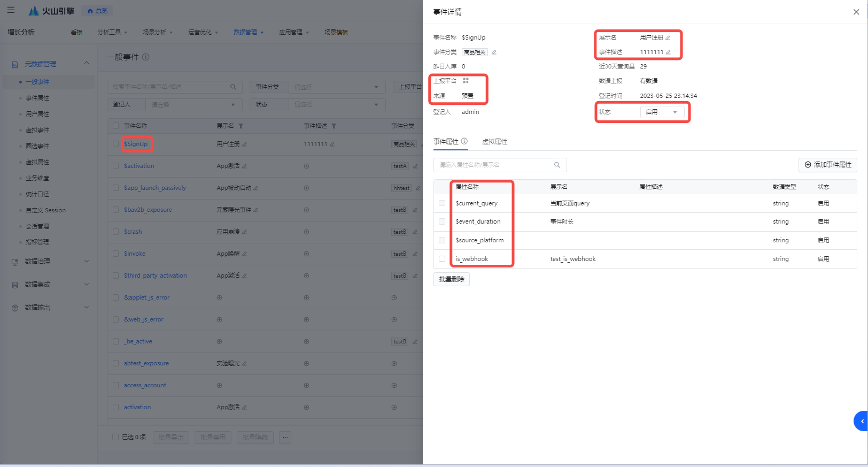Click the 添加事件属性 button

[828, 165]
